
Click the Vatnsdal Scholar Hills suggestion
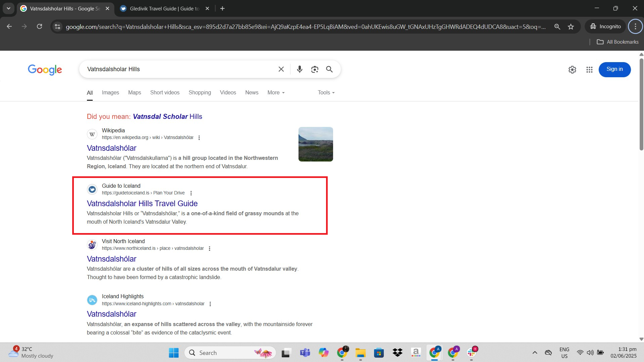point(168,117)
